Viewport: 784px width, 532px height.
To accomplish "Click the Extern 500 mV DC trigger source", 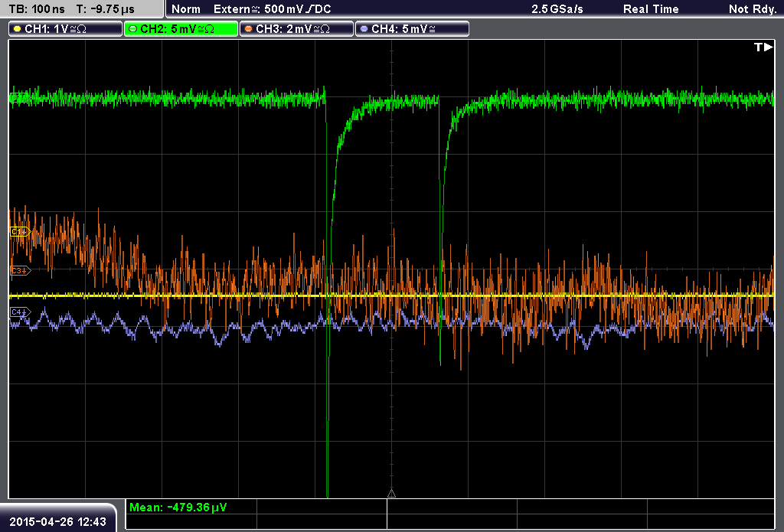I will coord(272,9).
